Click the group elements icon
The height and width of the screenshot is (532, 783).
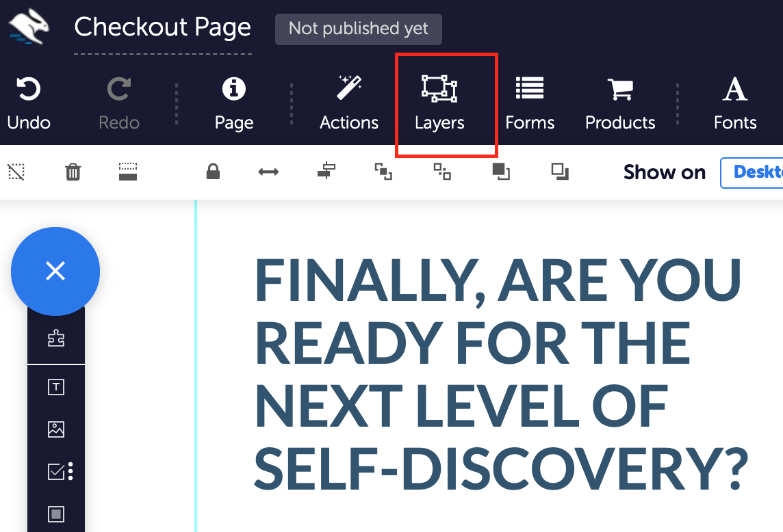(x=383, y=172)
